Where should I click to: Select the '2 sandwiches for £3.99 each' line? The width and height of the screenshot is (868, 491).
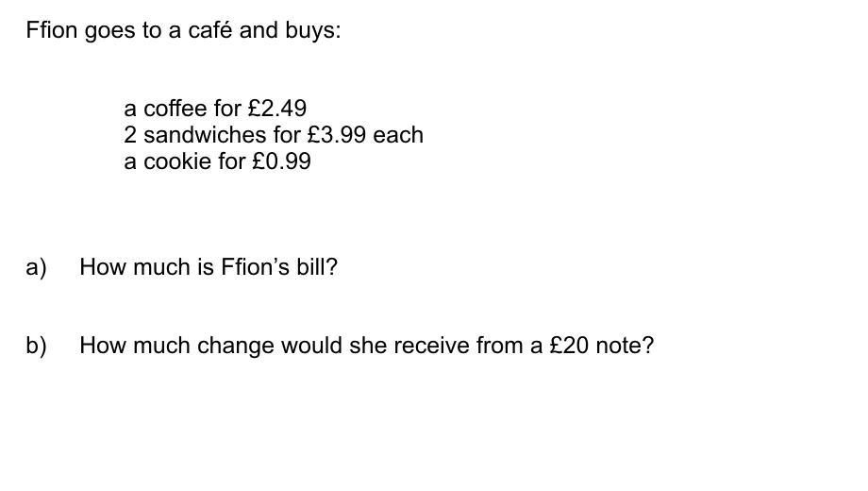[x=274, y=135]
